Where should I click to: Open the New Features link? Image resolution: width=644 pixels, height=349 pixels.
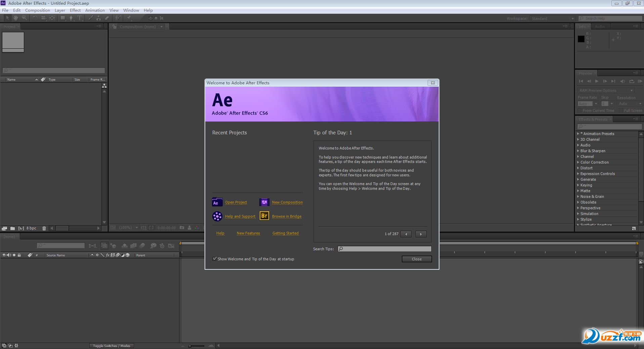pos(248,233)
